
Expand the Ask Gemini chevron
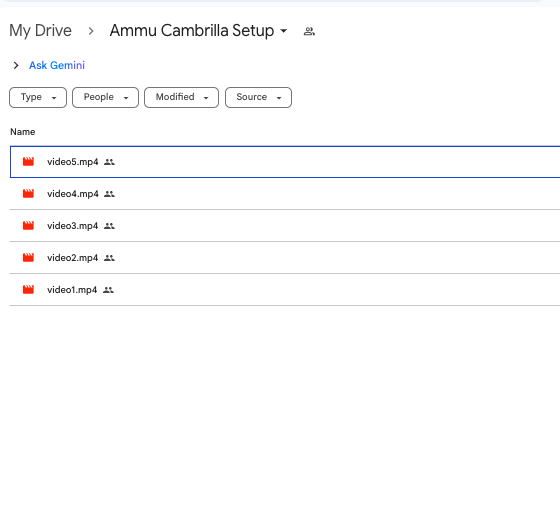tap(16, 65)
